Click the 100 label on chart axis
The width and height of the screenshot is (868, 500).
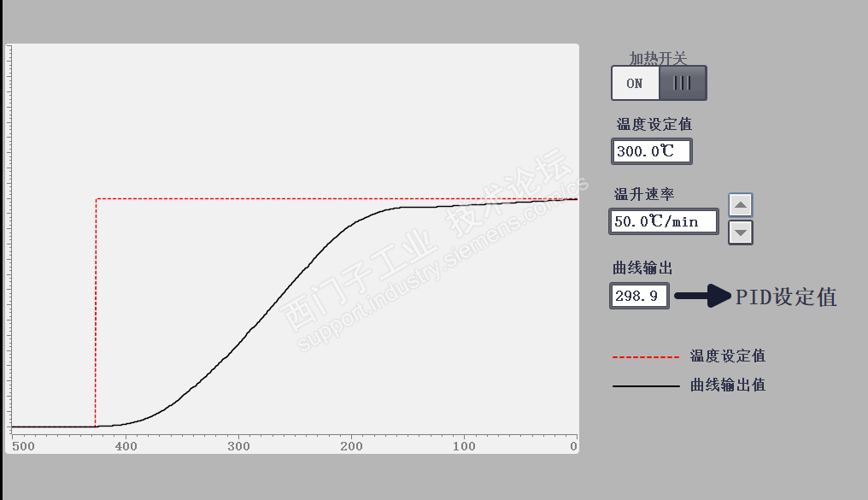(464, 446)
